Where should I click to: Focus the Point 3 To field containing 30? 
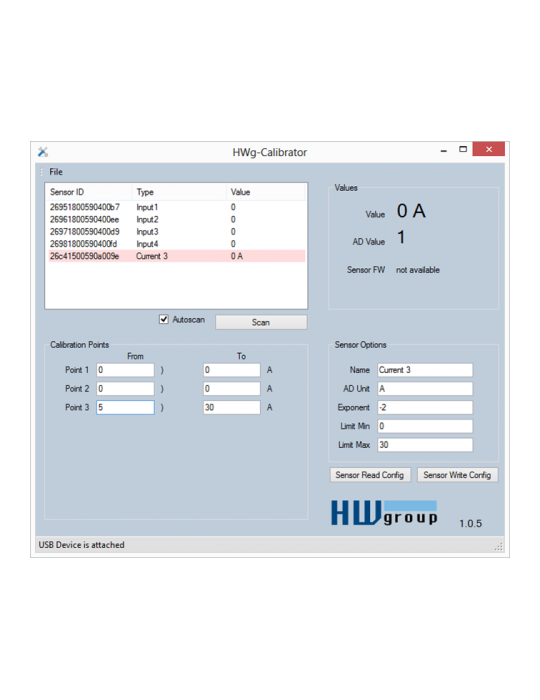tap(232, 407)
